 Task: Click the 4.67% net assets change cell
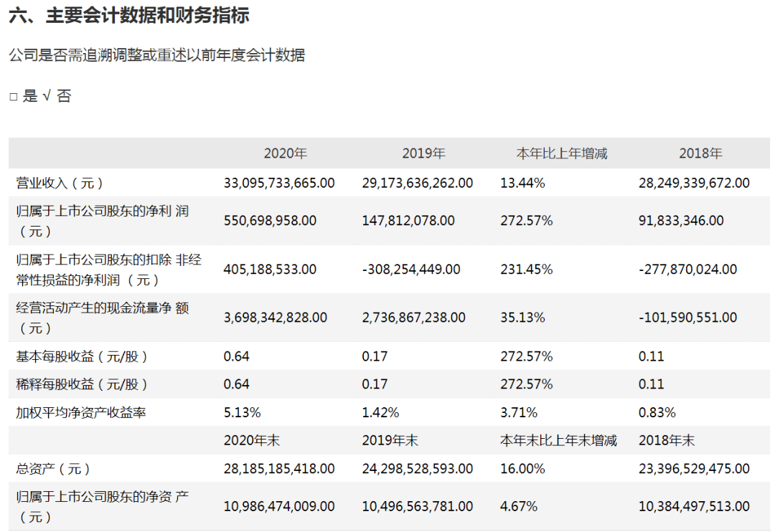(x=519, y=506)
